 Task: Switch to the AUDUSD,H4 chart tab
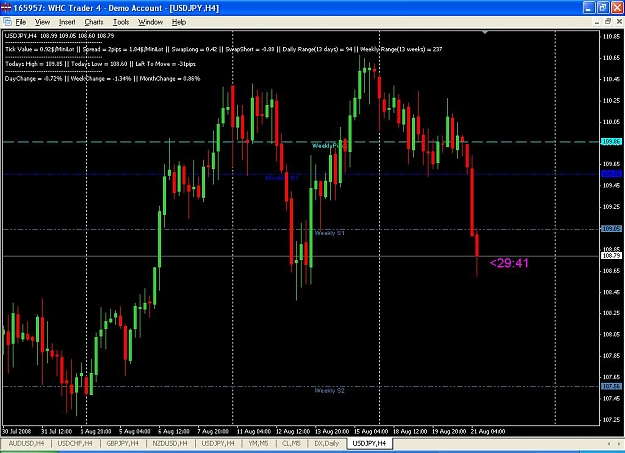coord(26,443)
